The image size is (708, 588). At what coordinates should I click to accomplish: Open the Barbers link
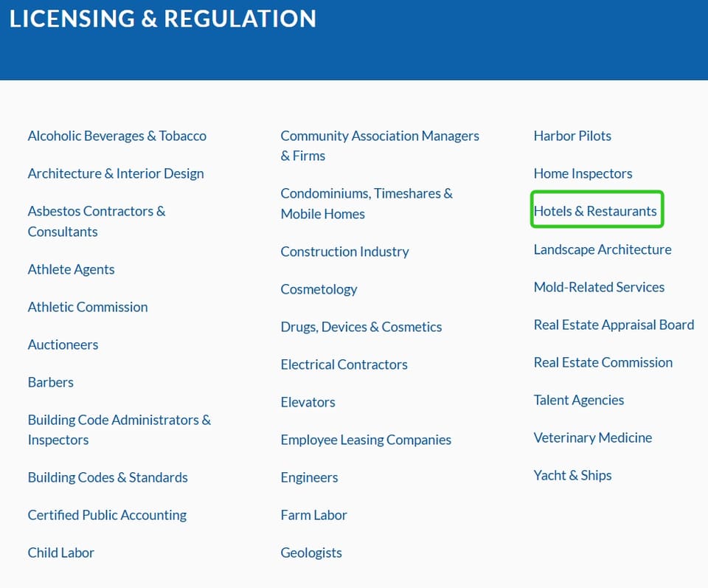[51, 382]
